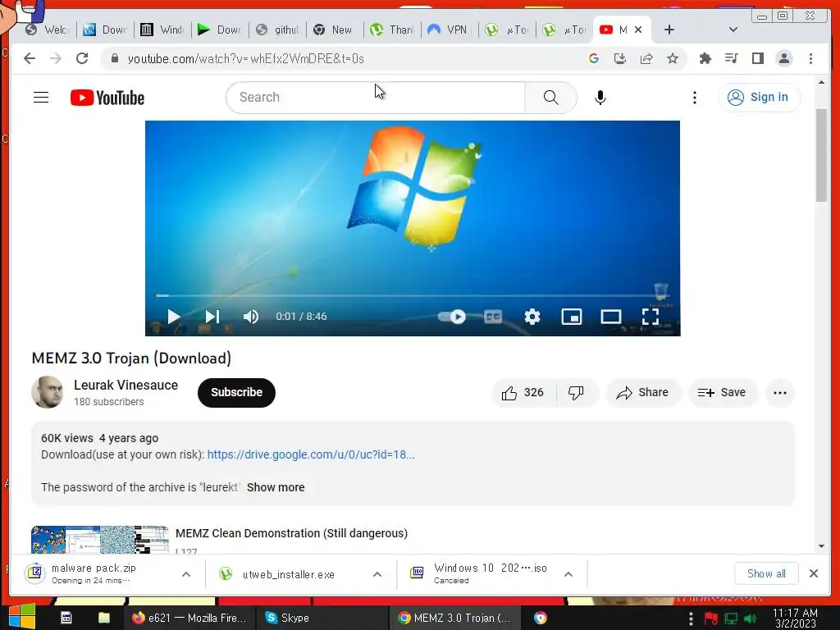
Task: Open YouTube settings three-dot menu
Action: [694, 98]
